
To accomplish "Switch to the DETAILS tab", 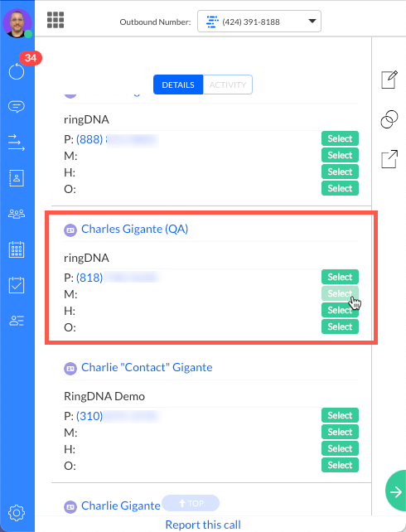I will point(178,85).
